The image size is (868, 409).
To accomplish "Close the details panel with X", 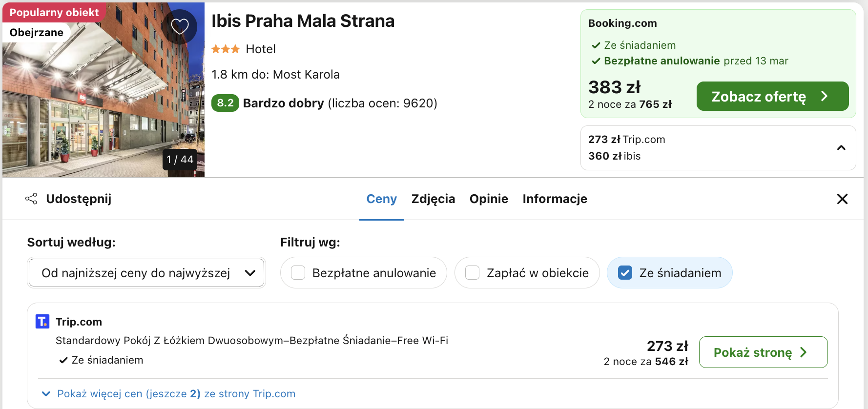I will 842,199.
